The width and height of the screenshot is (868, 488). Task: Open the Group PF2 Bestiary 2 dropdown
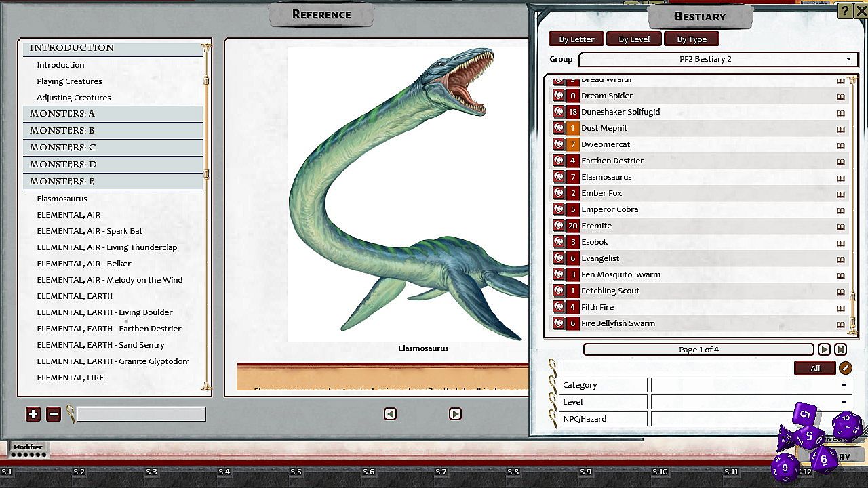click(x=848, y=59)
